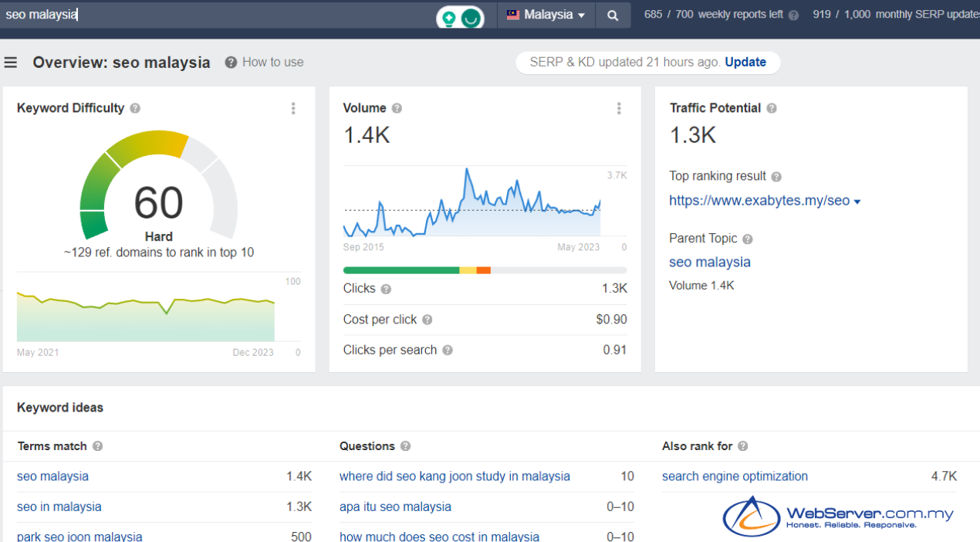Click Terms match help icon

[x=97, y=446]
